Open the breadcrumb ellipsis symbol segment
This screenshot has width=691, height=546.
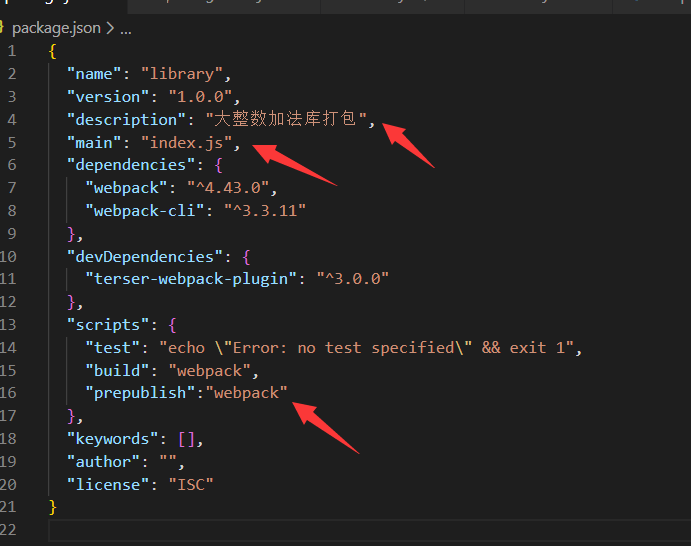tap(126, 30)
